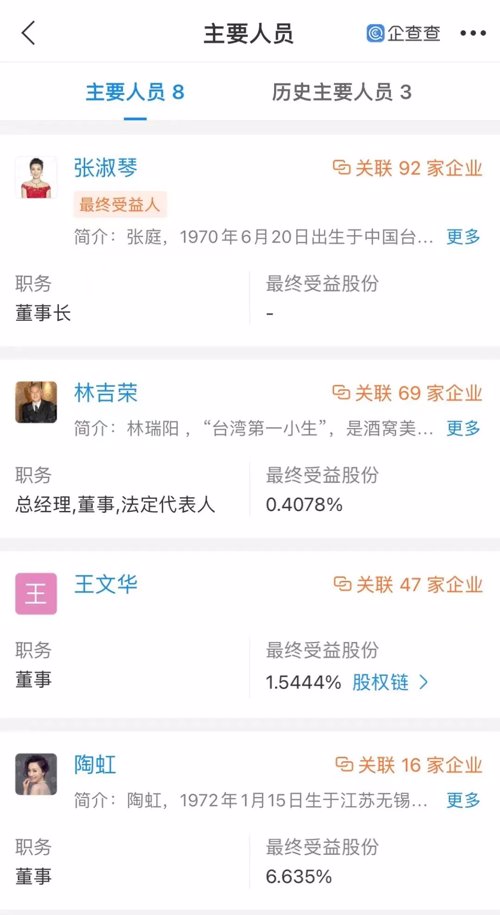
Task: Tap the link icon beside 关联 47 家企业
Action: pos(342,584)
